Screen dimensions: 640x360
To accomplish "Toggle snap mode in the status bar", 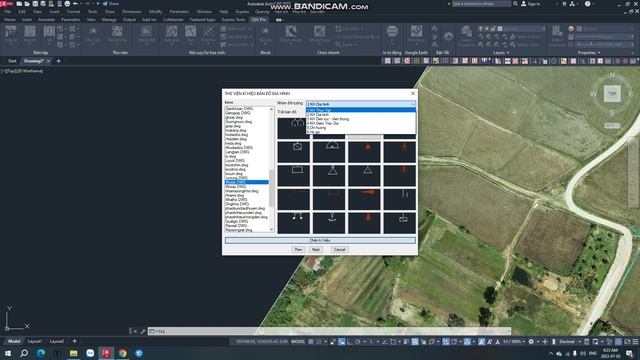I will click(319, 342).
